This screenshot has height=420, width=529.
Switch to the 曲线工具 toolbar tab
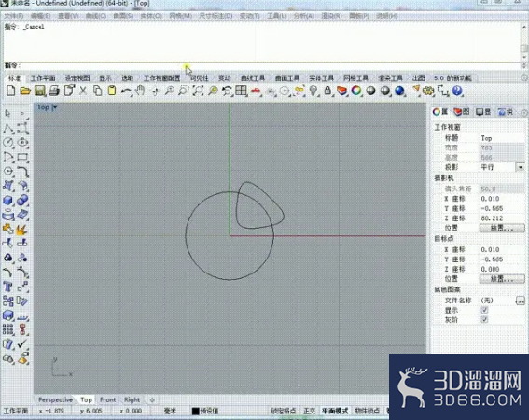click(253, 78)
